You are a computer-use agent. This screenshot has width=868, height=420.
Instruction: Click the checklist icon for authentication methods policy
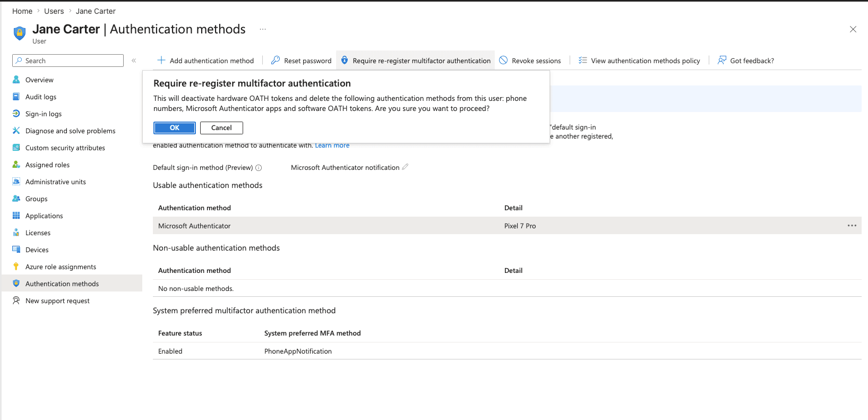click(x=583, y=61)
